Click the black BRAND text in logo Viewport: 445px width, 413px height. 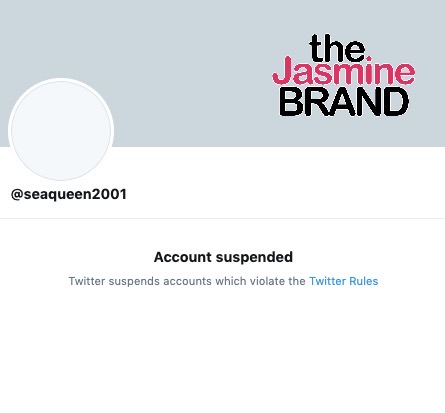point(344,102)
